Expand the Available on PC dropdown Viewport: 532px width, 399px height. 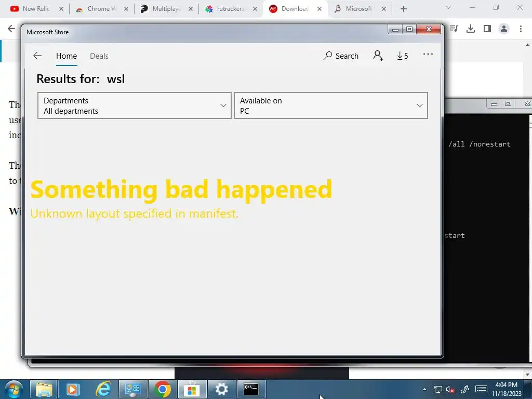[x=331, y=105]
